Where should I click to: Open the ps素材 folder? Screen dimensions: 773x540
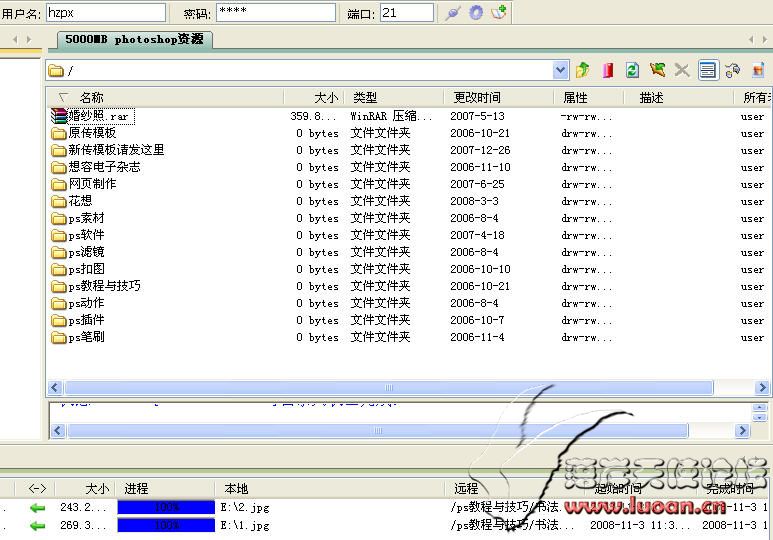point(78,218)
